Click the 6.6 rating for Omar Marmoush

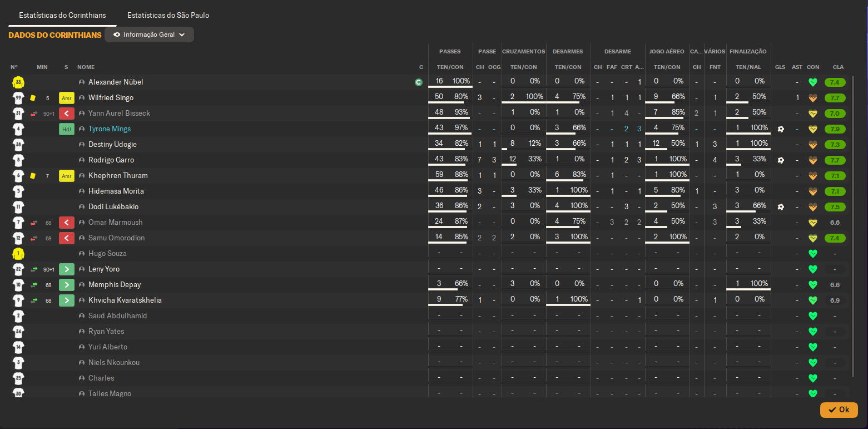pos(835,223)
